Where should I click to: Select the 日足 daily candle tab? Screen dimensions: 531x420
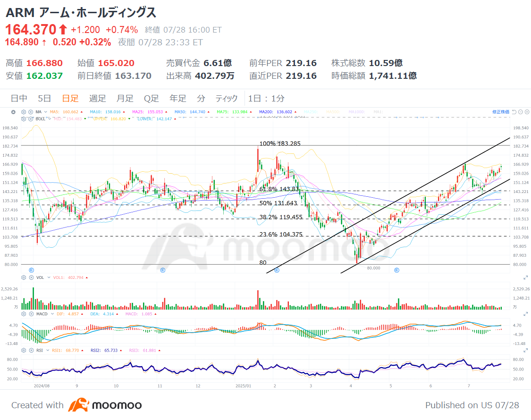tap(70, 99)
